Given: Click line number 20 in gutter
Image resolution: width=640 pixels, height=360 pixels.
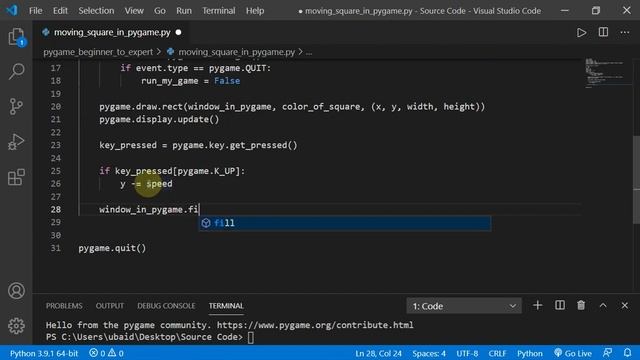Looking at the screenshot, I should point(56,107).
